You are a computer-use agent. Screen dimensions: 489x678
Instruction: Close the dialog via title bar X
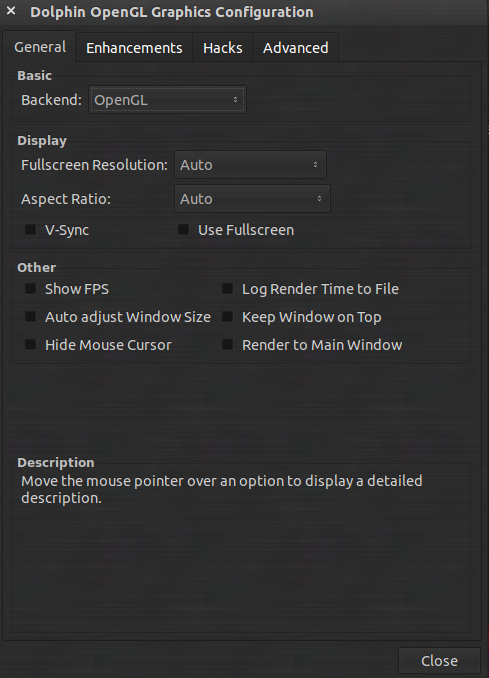11,11
